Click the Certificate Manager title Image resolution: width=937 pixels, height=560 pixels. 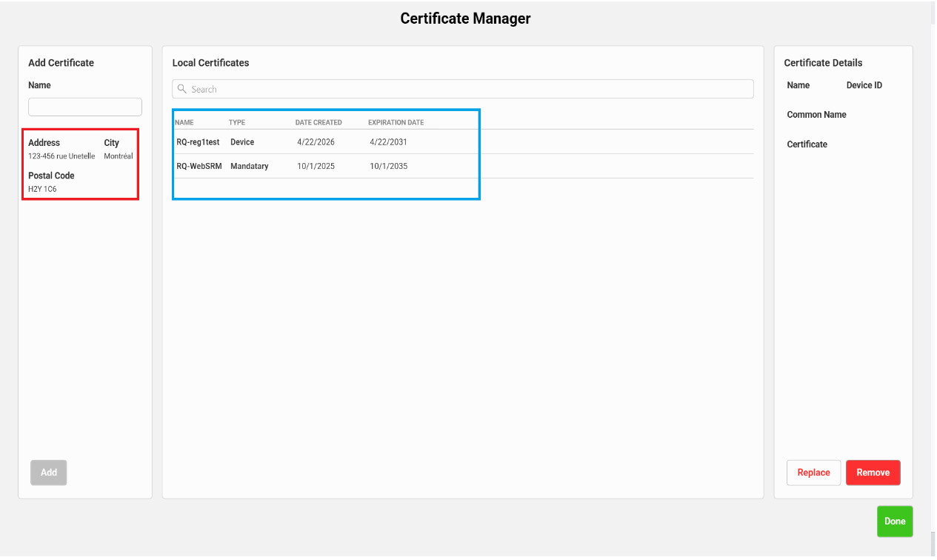pos(465,19)
